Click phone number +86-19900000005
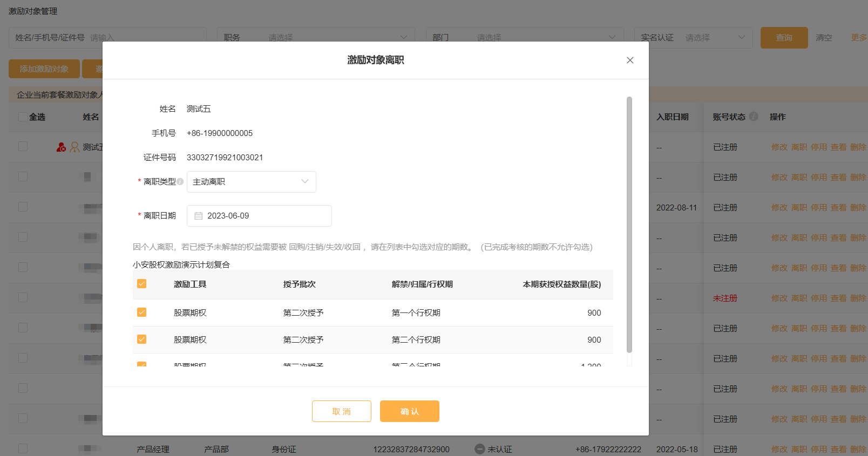 [220, 133]
